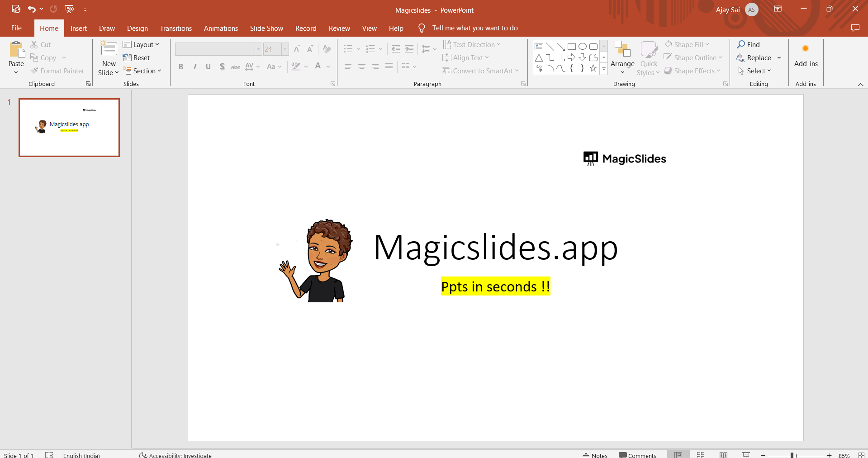
Task: Expand the Layout dropdown
Action: pyautogui.click(x=141, y=44)
